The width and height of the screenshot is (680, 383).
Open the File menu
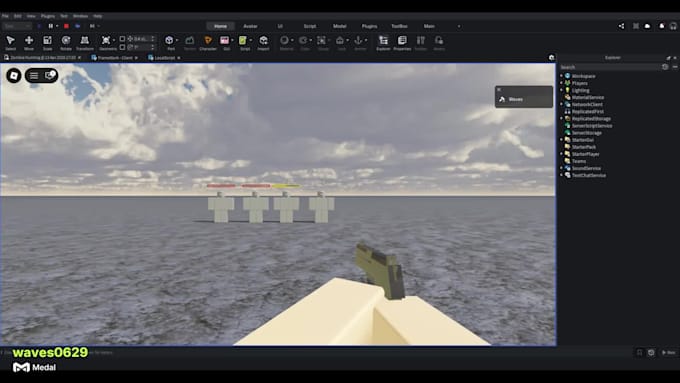pos(5,16)
